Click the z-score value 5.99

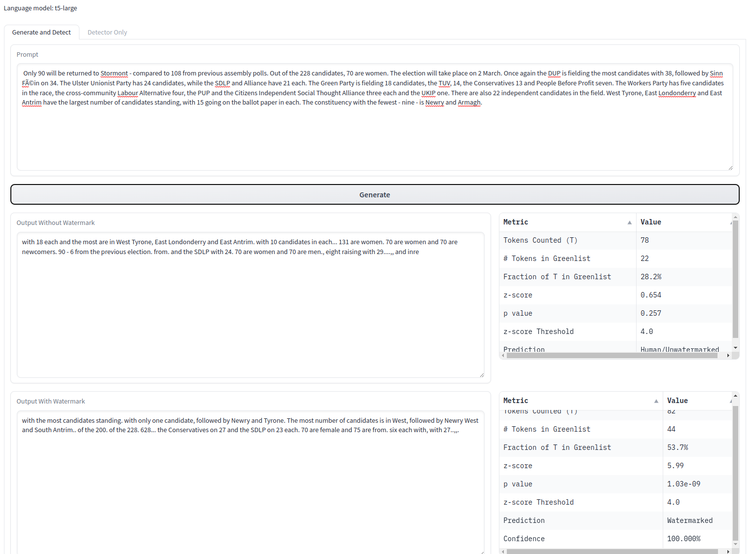(676, 466)
